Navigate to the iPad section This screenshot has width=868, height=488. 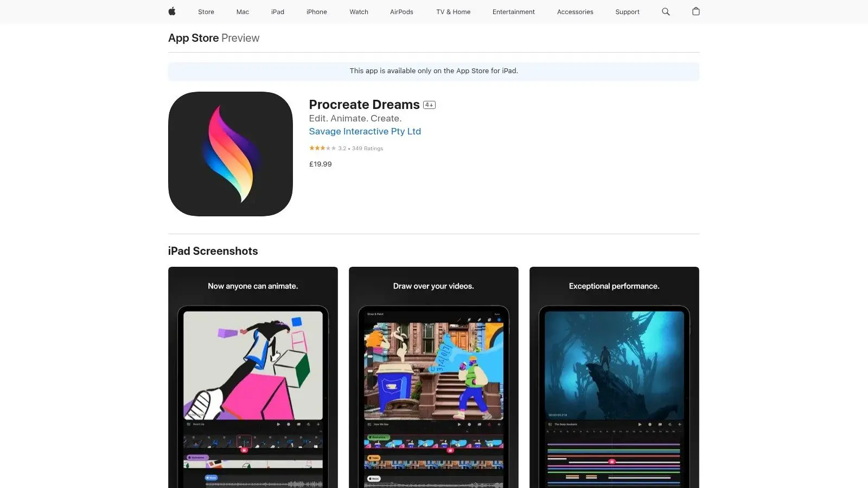pos(277,11)
